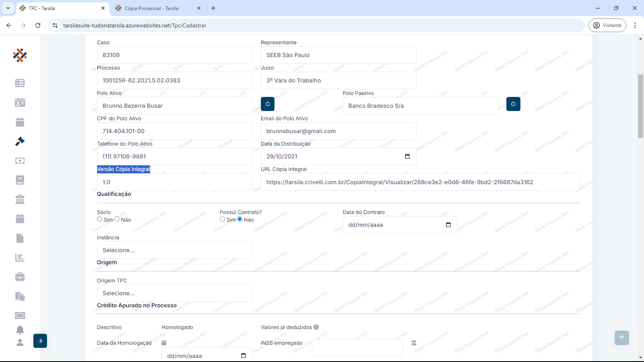Click the bank building icon in sidebar
The image size is (644, 362).
tap(20, 199)
